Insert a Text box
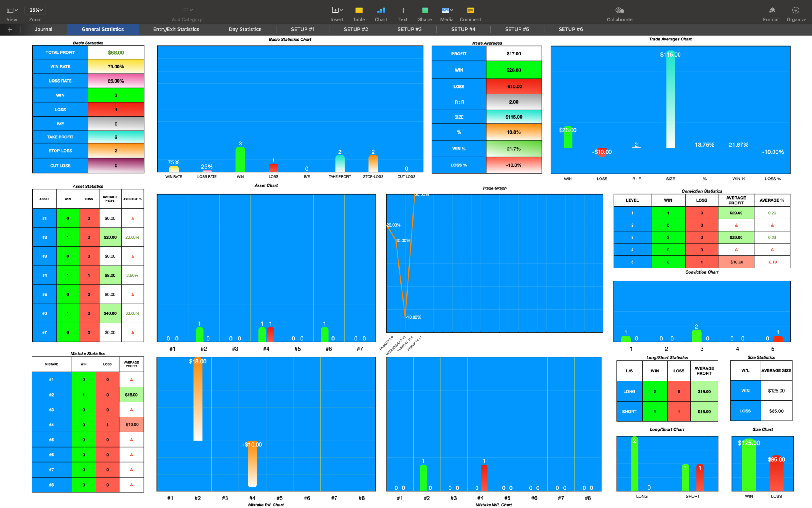 (403, 11)
